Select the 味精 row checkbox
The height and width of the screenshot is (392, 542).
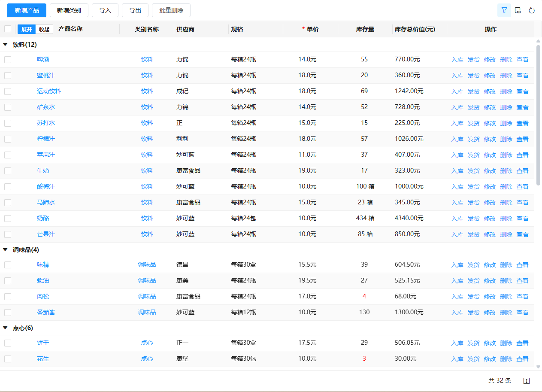pos(8,265)
